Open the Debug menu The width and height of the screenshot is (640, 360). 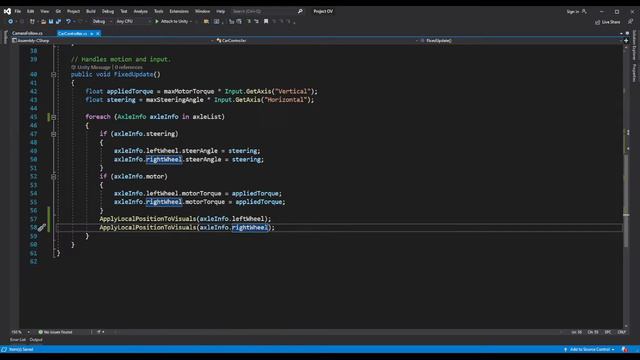click(x=108, y=11)
